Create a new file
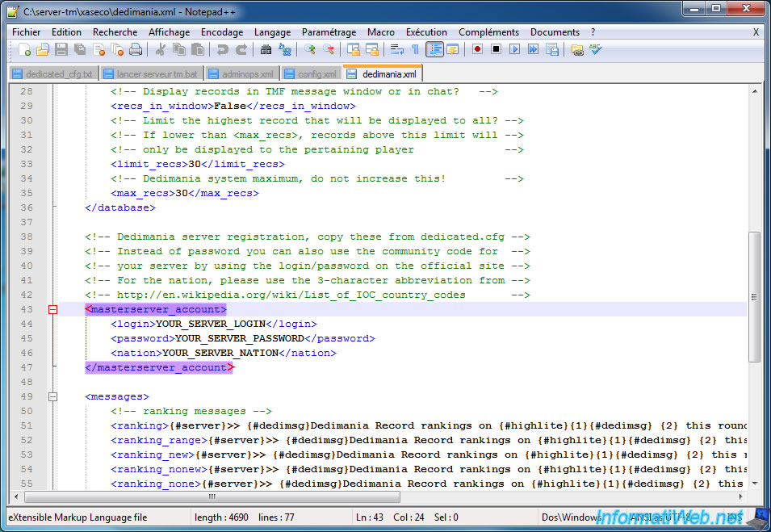Image resolution: width=771 pixels, height=532 pixels. click(x=23, y=49)
